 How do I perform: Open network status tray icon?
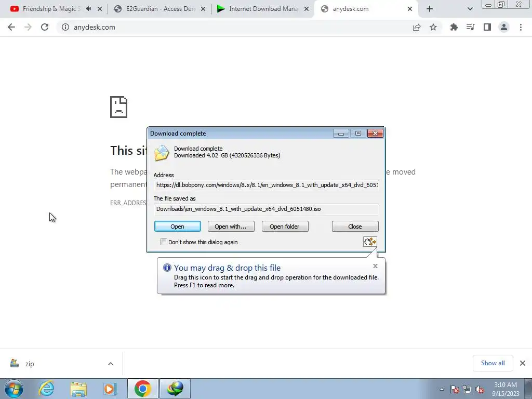coord(467,389)
